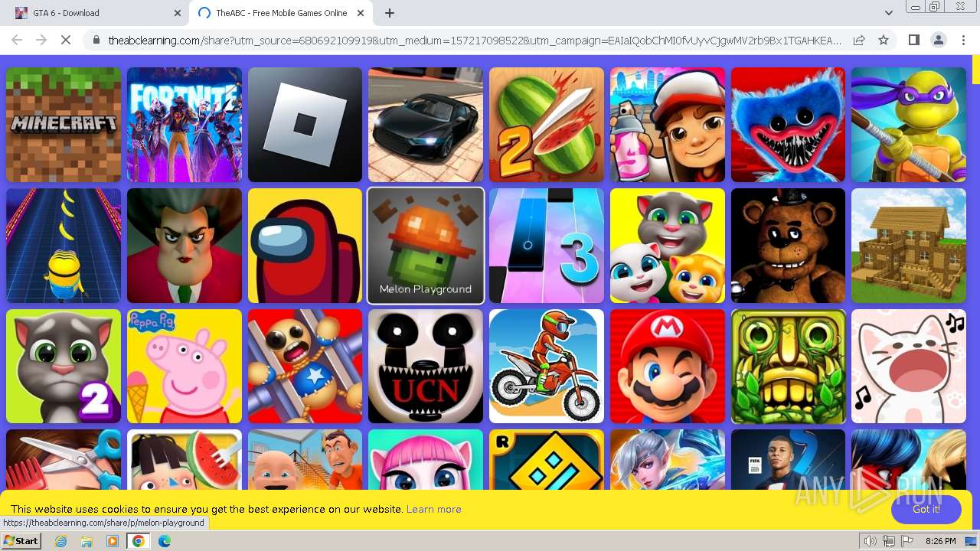Viewport: 980px width, 551px height.
Task: Open the Mario game tile
Action: point(668,367)
